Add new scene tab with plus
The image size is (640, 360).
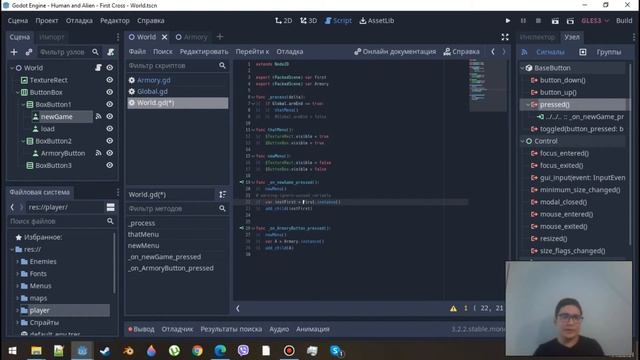coord(220,37)
